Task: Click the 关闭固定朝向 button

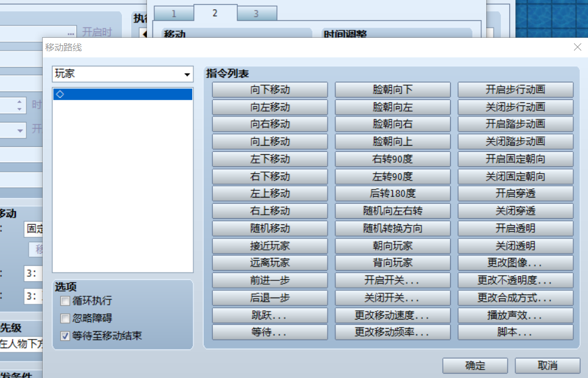Action: 515,176
